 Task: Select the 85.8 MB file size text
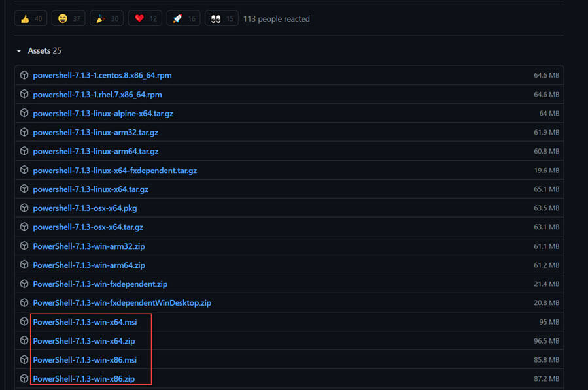click(547, 360)
